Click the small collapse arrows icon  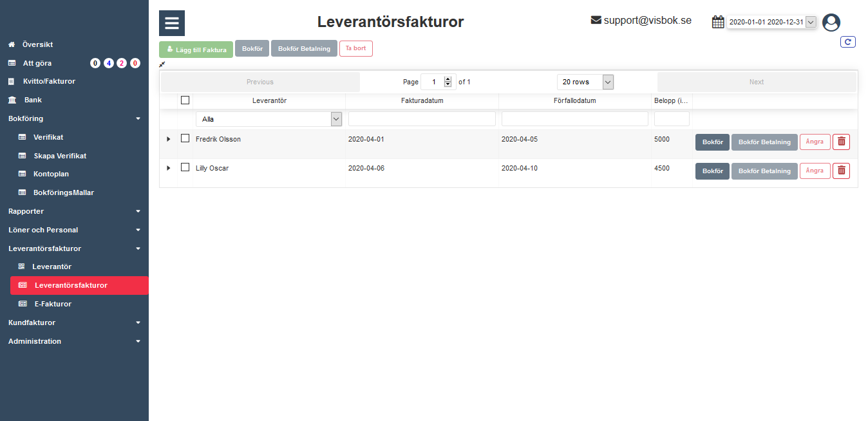[x=162, y=64]
